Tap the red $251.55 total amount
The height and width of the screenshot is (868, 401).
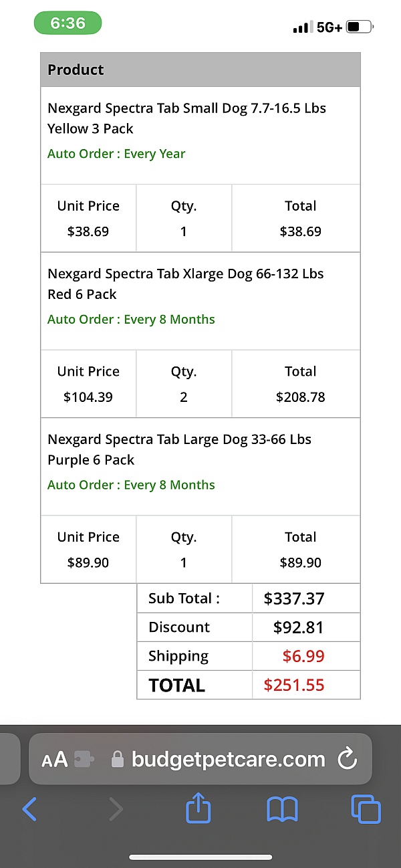(294, 685)
